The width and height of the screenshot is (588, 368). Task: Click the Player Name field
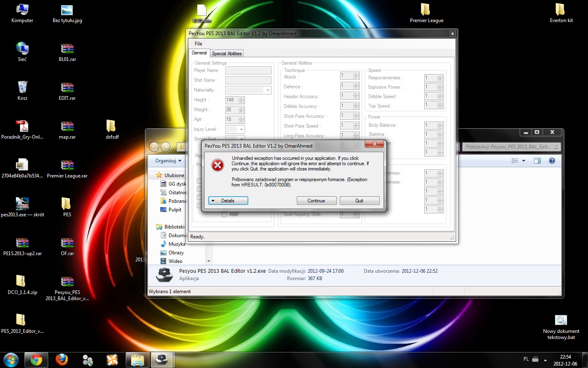click(x=248, y=70)
